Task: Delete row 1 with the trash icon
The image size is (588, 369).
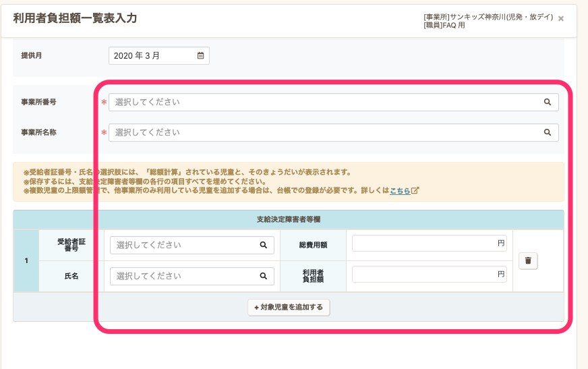Action: (x=528, y=260)
